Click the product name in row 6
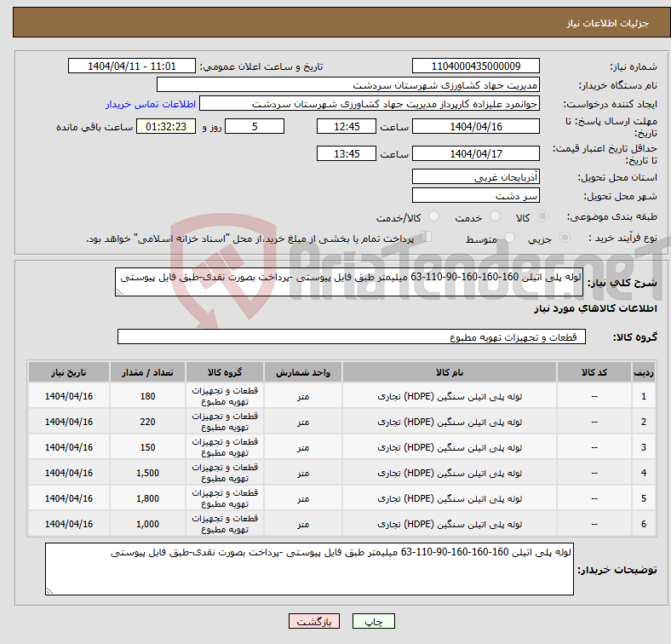 [x=450, y=524]
